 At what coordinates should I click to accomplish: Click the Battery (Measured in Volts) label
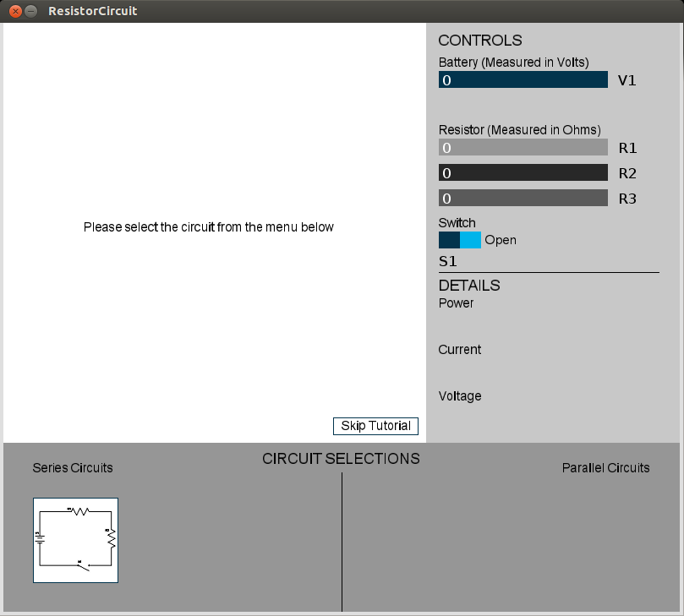[514, 63]
